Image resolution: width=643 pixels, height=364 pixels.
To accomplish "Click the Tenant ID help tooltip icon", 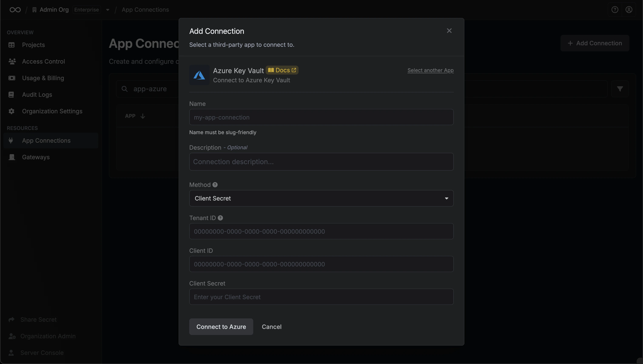I will point(220,218).
